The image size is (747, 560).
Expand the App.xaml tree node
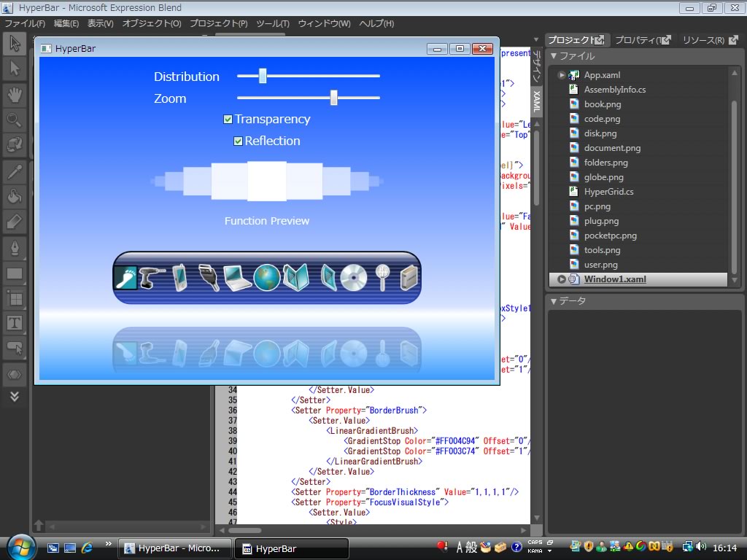click(561, 75)
